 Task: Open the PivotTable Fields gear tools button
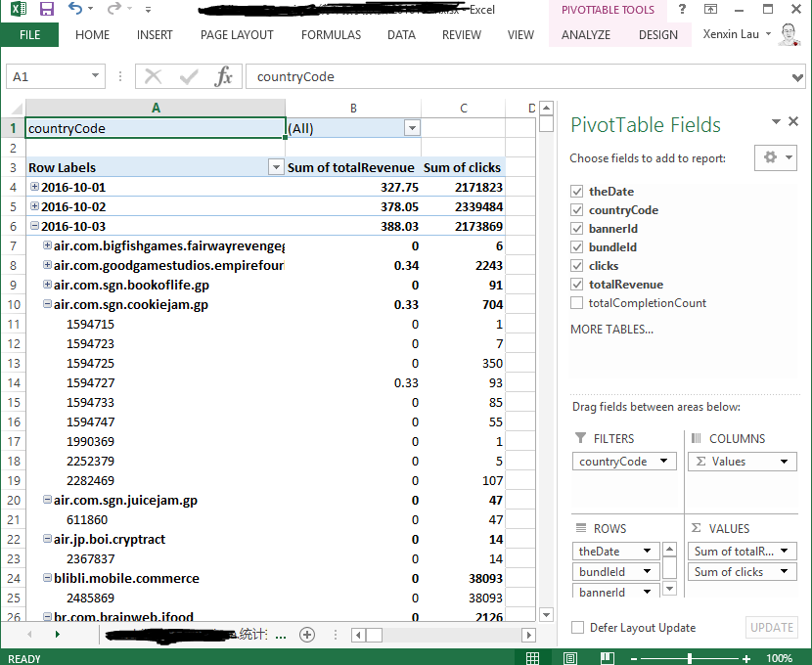click(x=776, y=157)
